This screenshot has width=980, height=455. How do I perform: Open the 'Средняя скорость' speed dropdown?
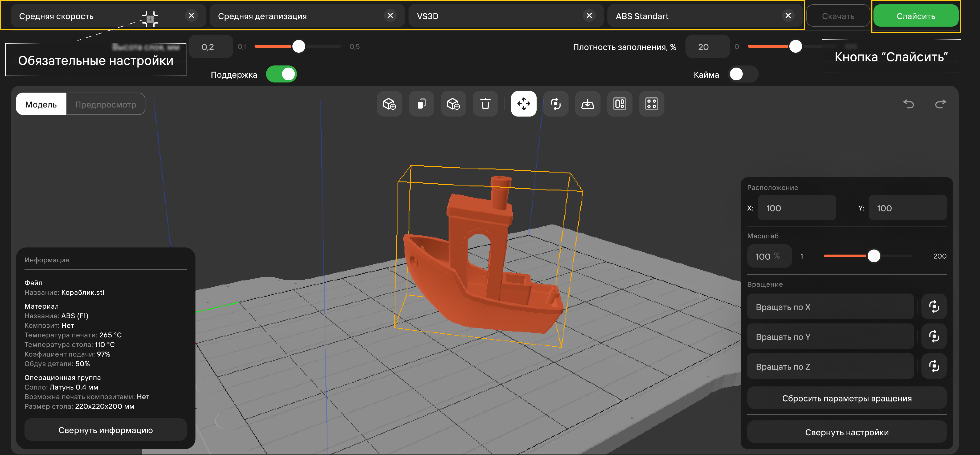pos(108,16)
